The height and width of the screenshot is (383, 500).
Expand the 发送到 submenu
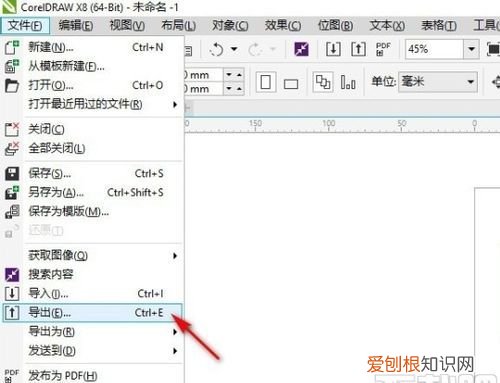[x=175, y=351]
